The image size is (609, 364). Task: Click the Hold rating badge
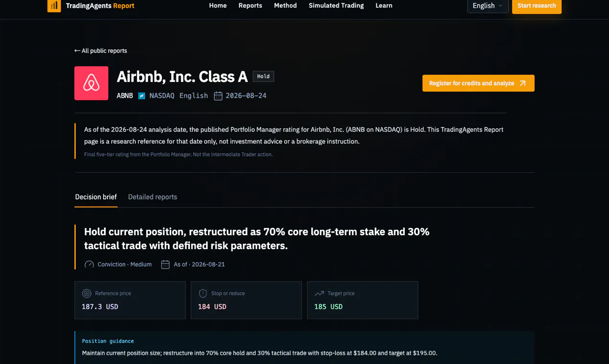click(x=263, y=76)
